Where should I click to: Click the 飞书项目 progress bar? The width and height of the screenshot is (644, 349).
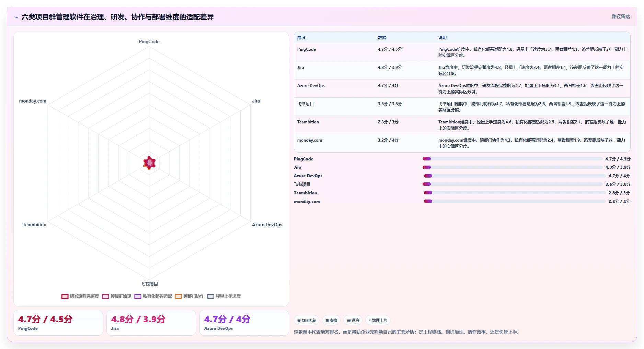pos(513,184)
